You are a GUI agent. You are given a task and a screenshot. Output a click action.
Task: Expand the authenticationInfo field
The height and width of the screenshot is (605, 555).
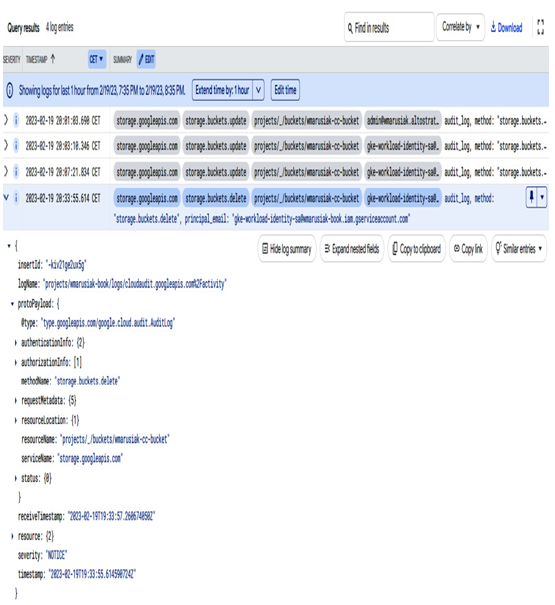(x=15, y=342)
